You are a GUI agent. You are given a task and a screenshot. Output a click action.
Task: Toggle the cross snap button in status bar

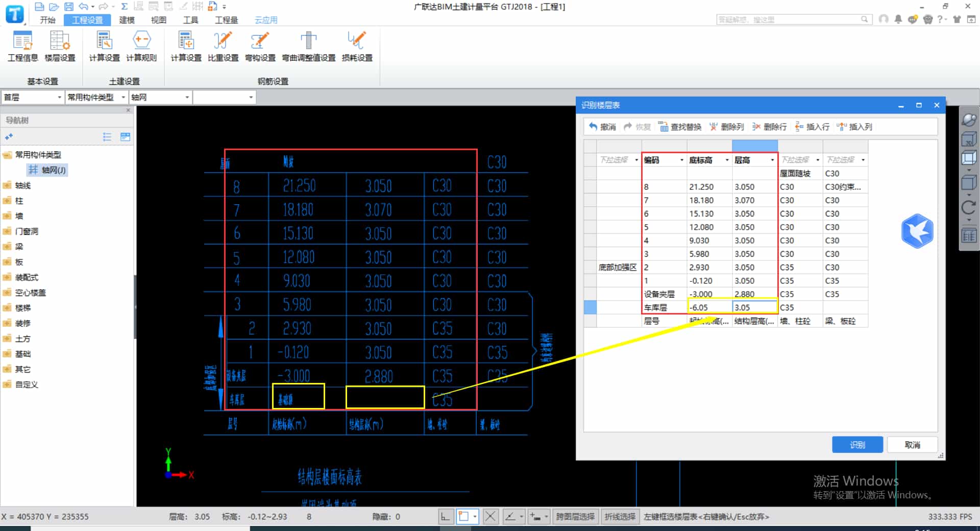point(490,517)
